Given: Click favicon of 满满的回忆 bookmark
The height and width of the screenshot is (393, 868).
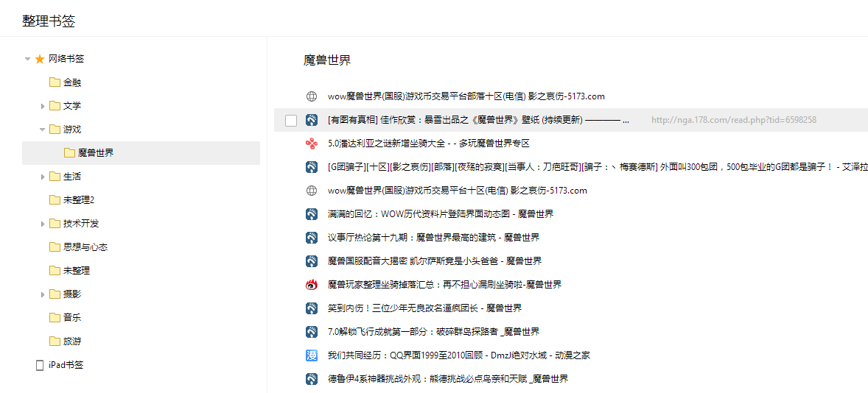Looking at the screenshot, I should [311, 214].
